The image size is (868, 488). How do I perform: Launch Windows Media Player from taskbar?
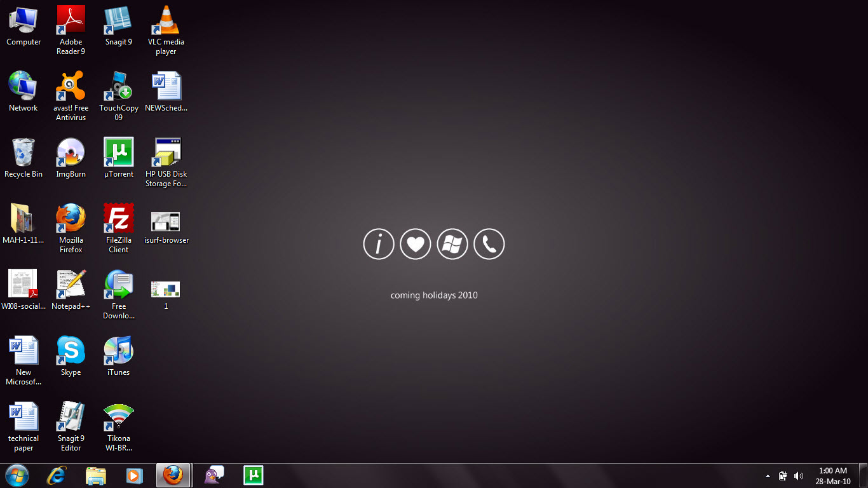[x=135, y=475]
